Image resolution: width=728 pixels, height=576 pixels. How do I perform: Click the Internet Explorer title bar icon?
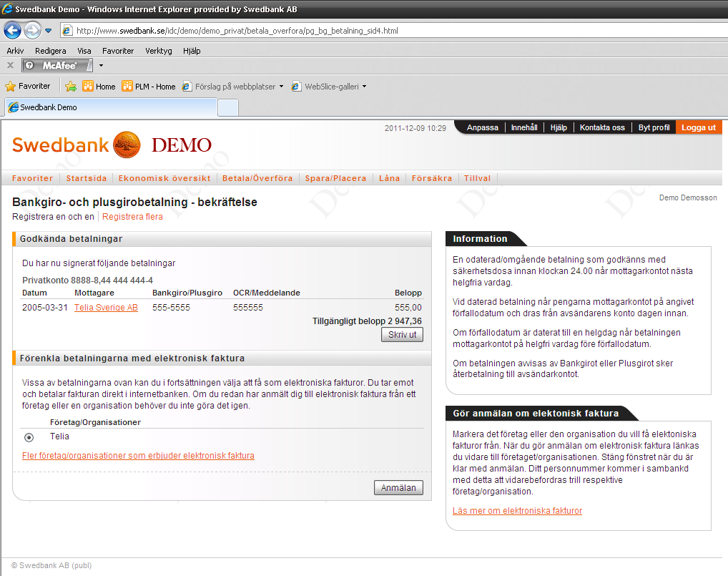coord(7,9)
